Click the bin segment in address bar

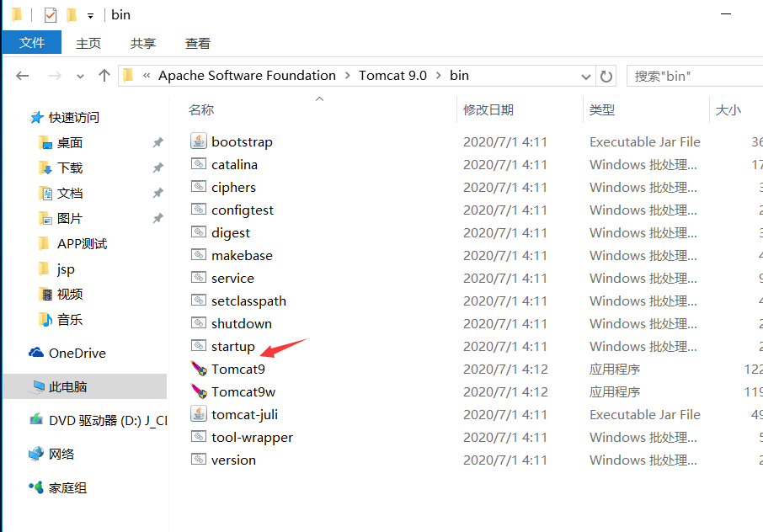tap(459, 76)
